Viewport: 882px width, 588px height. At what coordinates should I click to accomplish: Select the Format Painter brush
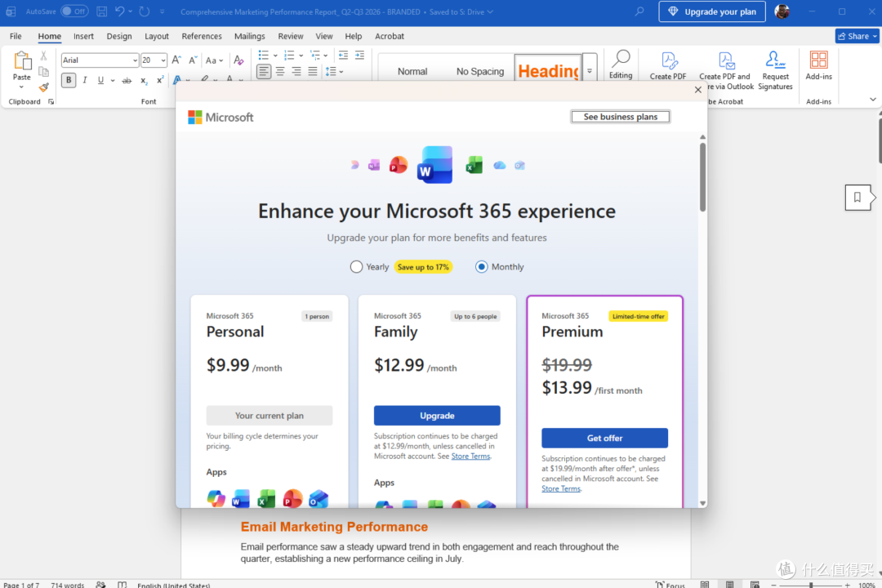click(43, 87)
